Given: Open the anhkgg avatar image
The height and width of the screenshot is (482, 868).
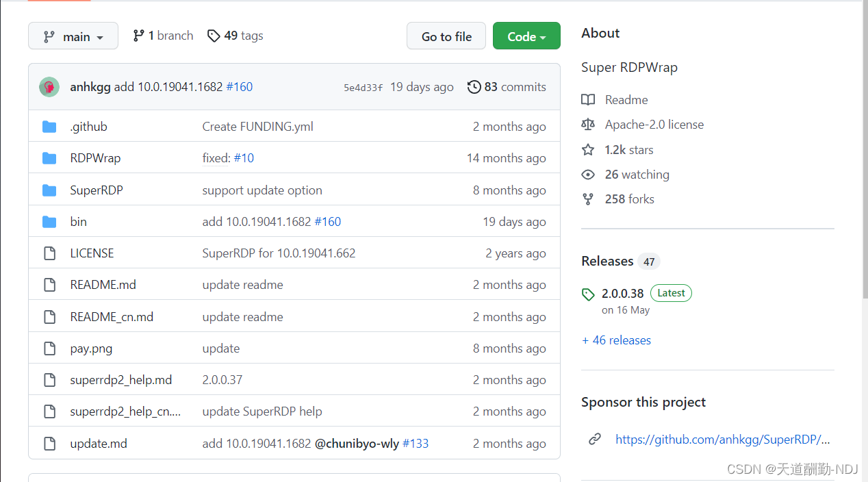Looking at the screenshot, I should point(49,87).
